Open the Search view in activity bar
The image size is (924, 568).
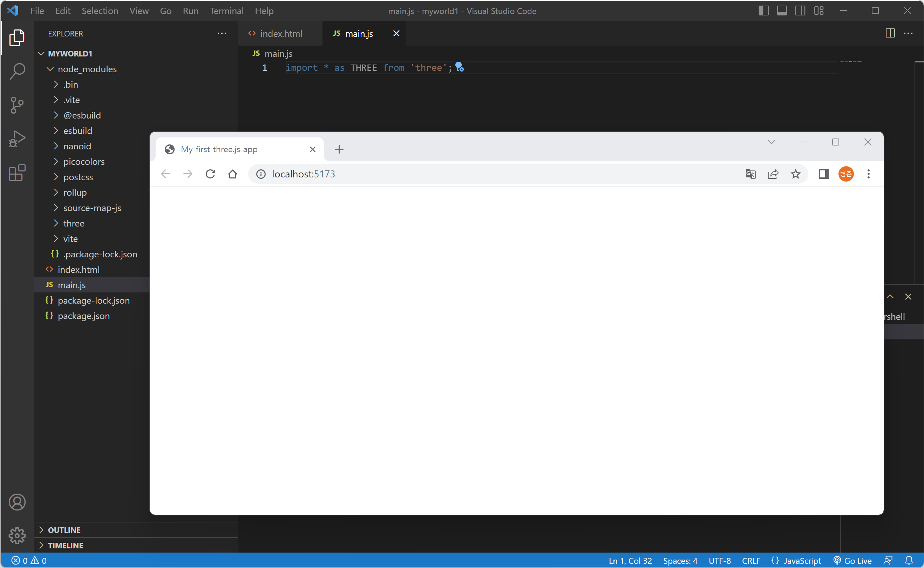click(x=17, y=71)
